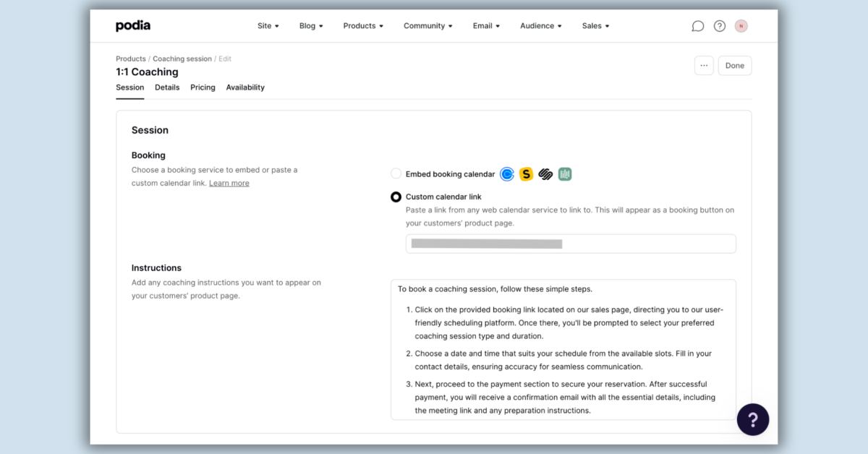Click the yellow S booking service icon
Image resolution: width=868 pixels, height=454 pixels.
527,174
